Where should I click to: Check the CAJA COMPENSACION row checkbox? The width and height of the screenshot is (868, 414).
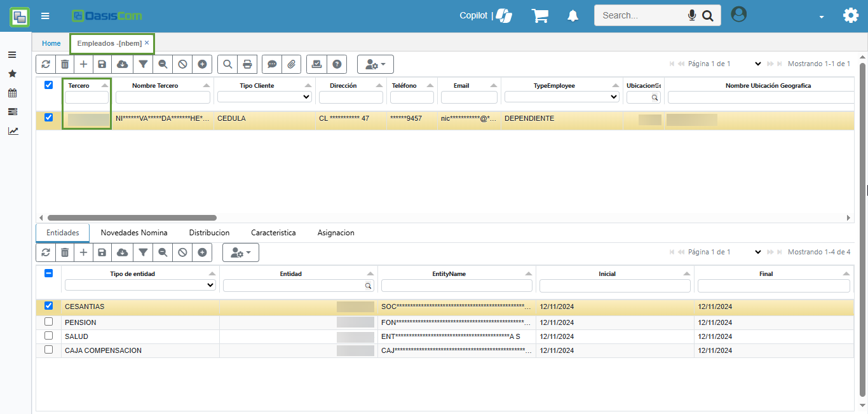coord(48,350)
